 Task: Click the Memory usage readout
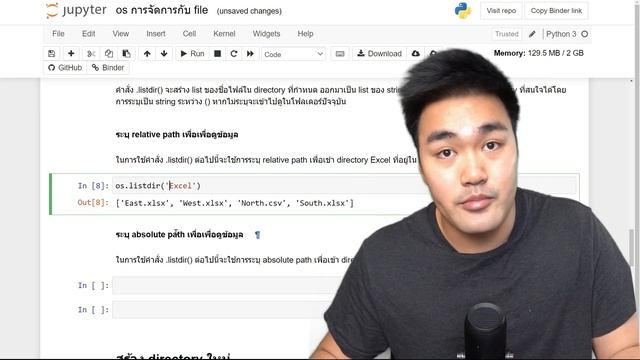click(538, 53)
